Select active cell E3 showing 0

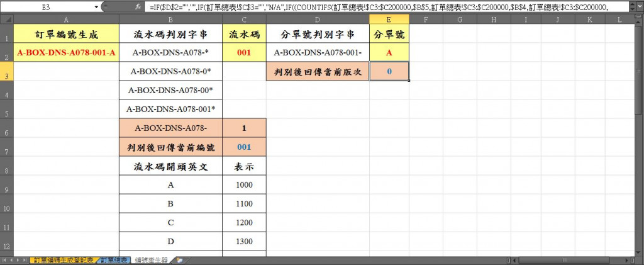coord(389,72)
